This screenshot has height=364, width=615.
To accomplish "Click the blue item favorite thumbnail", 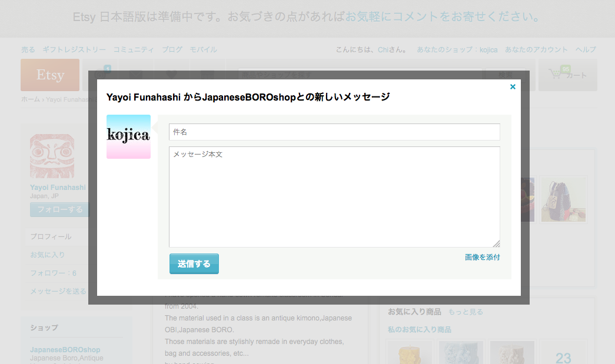I will click(x=461, y=352).
